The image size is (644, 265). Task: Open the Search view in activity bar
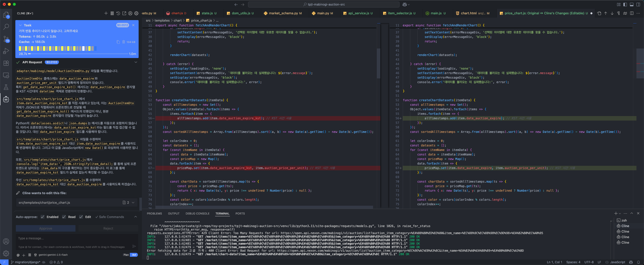coord(6,27)
